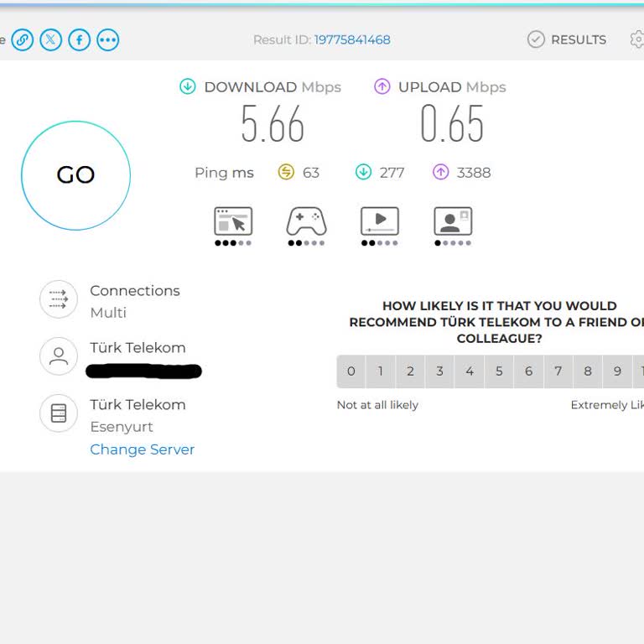Share result on X (Twitter)
The width and height of the screenshot is (644, 644).
[50, 40]
